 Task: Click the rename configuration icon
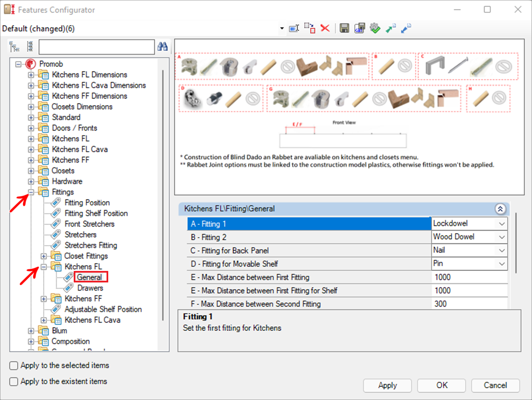click(x=294, y=28)
